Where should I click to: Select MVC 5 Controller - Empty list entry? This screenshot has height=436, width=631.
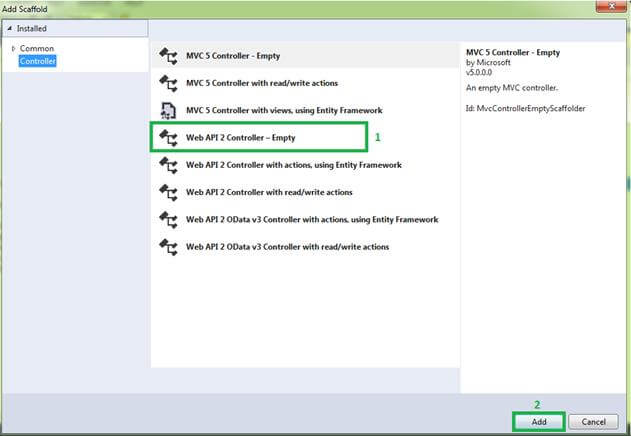point(305,56)
